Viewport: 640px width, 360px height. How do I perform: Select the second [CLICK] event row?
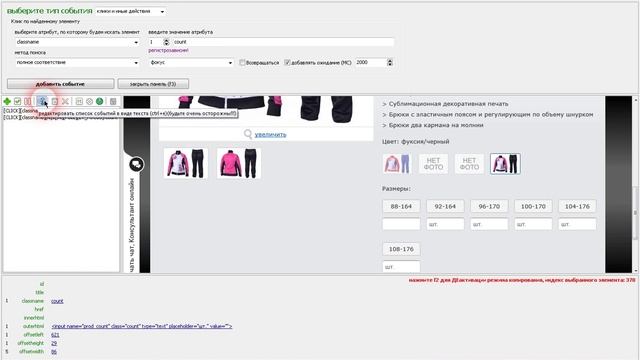(x=61, y=118)
